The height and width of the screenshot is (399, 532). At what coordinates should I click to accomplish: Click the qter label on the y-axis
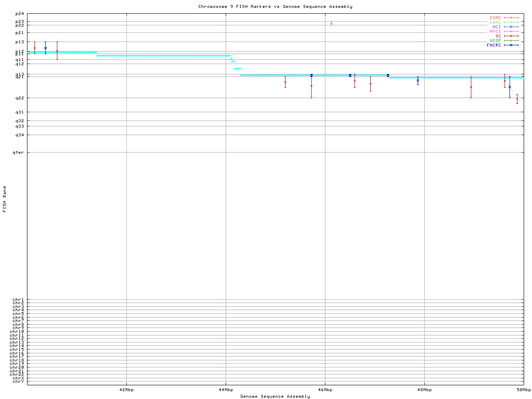pyautogui.click(x=18, y=153)
